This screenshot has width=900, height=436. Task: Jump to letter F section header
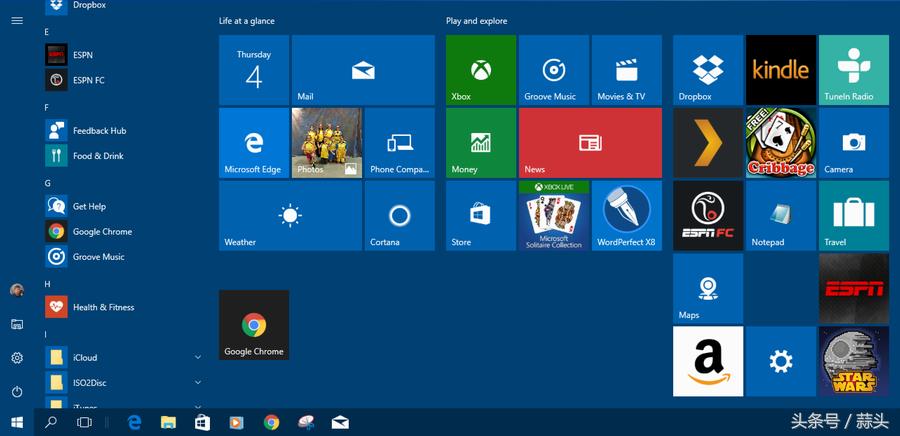tap(46, 108)
